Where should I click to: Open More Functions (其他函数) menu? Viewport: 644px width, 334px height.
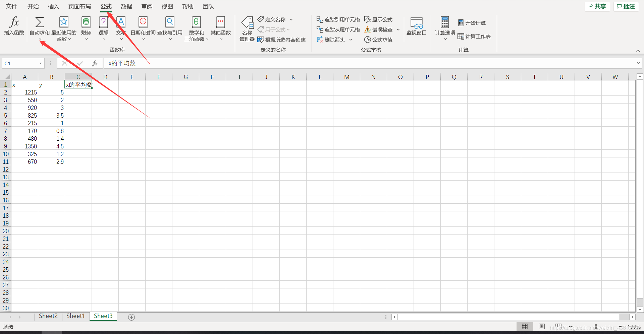221,29
